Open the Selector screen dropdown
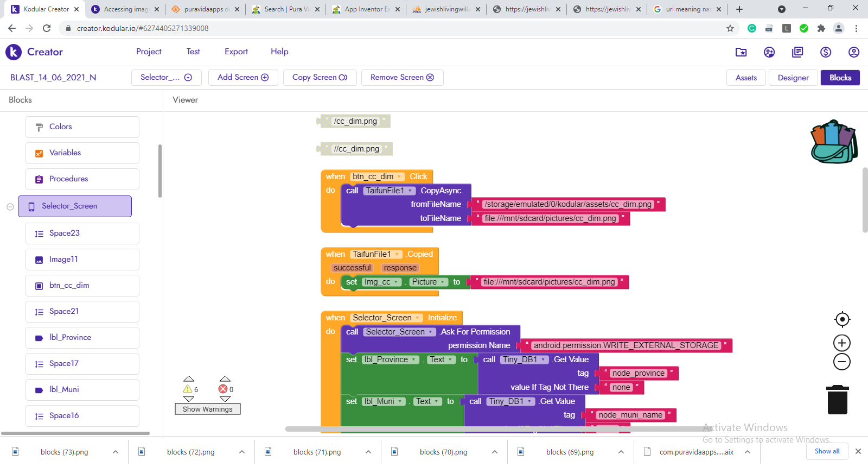868x467 pixels. pyautogui.click(x=166, y=78)
